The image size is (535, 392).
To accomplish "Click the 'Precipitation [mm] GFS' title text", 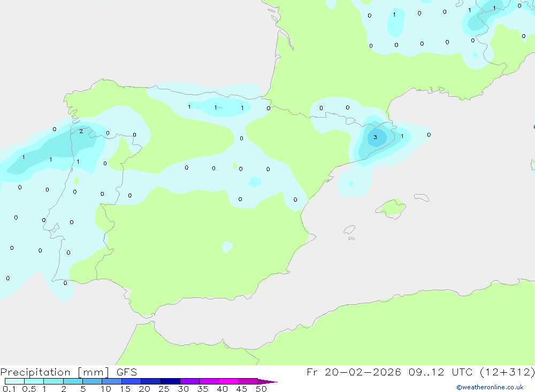I will [68, 372].
